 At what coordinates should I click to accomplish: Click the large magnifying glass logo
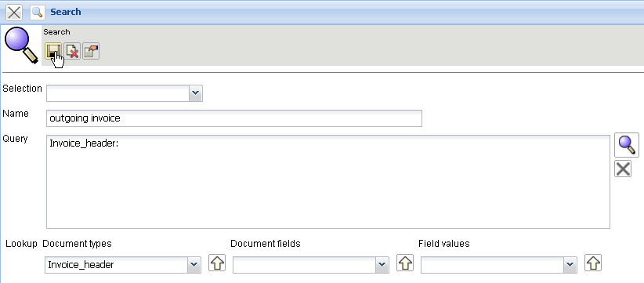[x=21, y=45]
